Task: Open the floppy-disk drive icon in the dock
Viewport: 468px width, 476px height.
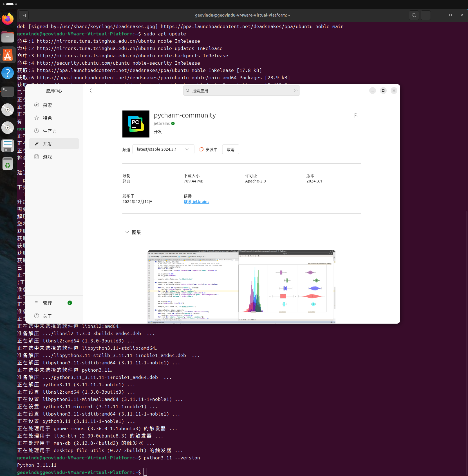Action: 8,146
